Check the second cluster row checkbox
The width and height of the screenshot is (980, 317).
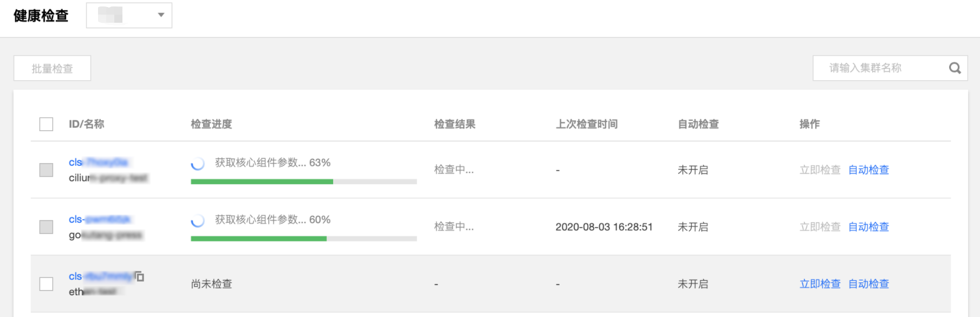(x=46, y=227)
